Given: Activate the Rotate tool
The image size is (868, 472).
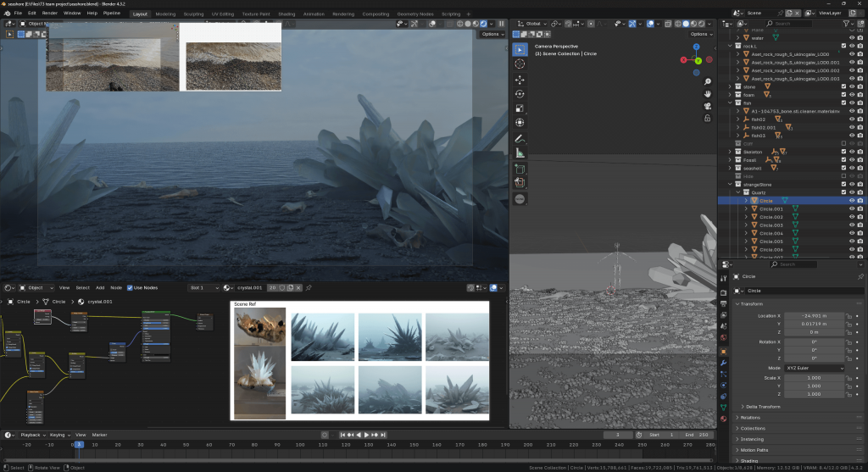Looking at the screenshot, I should (520, 93).
